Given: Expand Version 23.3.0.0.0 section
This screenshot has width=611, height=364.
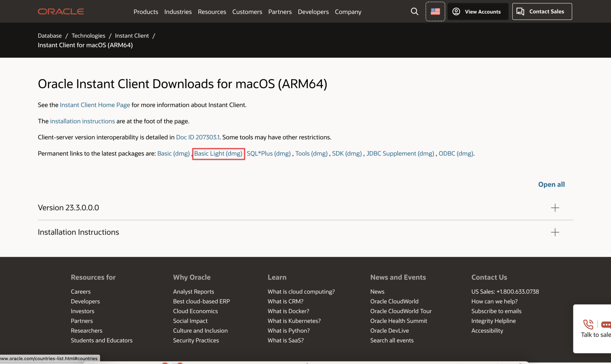Looking at the screenshot, I should [555, 208].
